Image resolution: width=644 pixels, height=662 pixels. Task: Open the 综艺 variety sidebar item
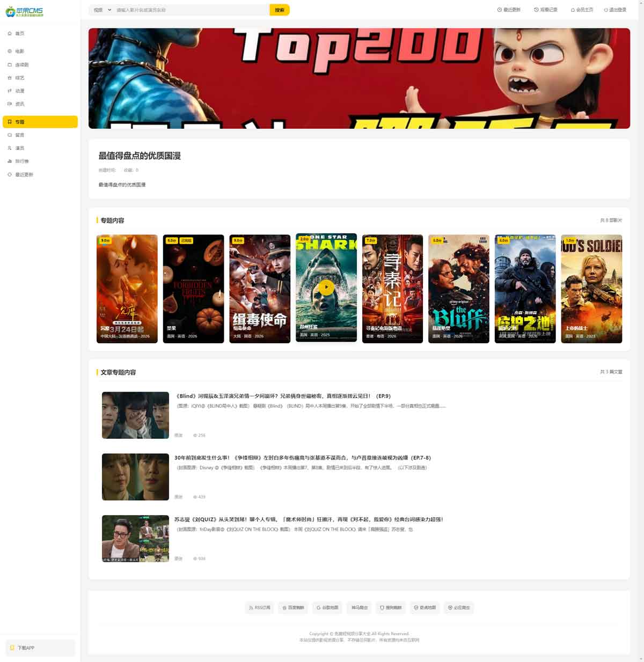40,78
